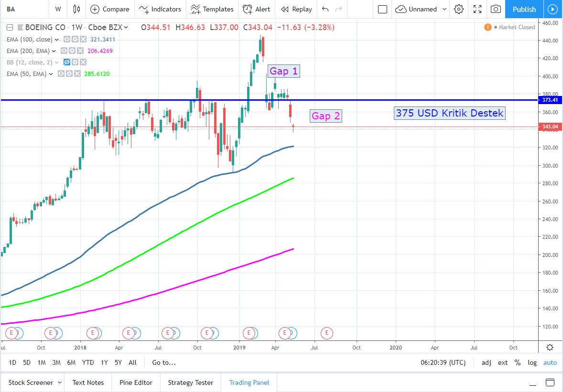Open BB indicator settings gear
The height and width of the screenshot is (392, 563).
(75, 63)
